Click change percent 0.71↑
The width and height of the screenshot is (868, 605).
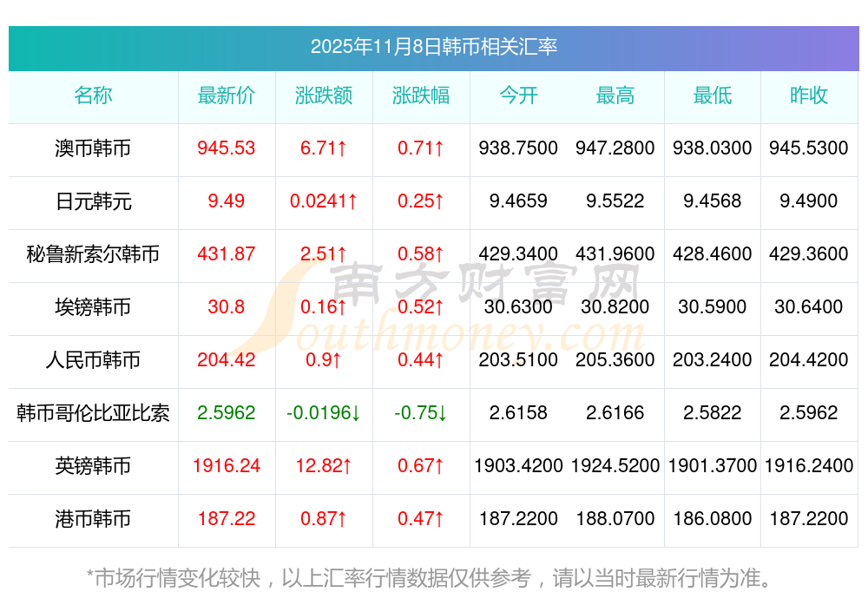(421, 148)
